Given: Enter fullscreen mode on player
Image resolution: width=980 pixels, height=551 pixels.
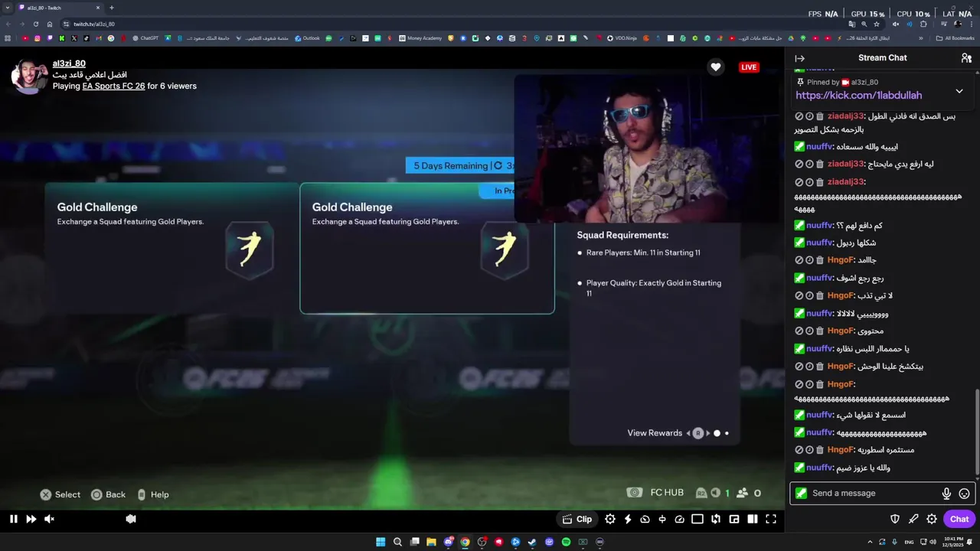Looking at the screenshot, I should [x=771, y=519].
